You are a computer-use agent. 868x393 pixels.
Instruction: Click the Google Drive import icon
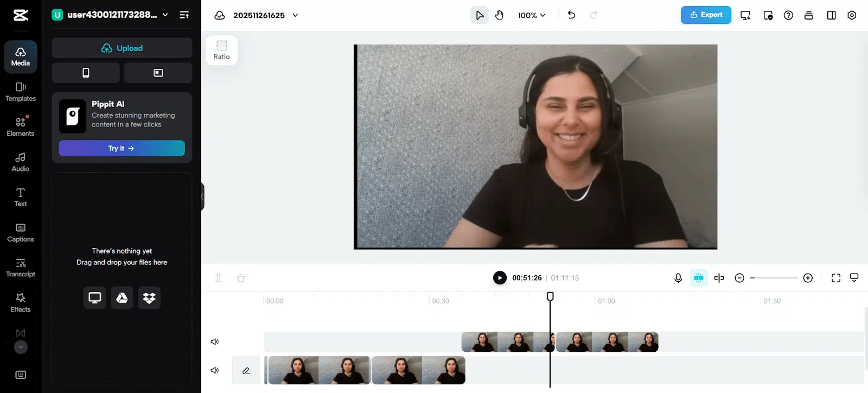(122, 297)
